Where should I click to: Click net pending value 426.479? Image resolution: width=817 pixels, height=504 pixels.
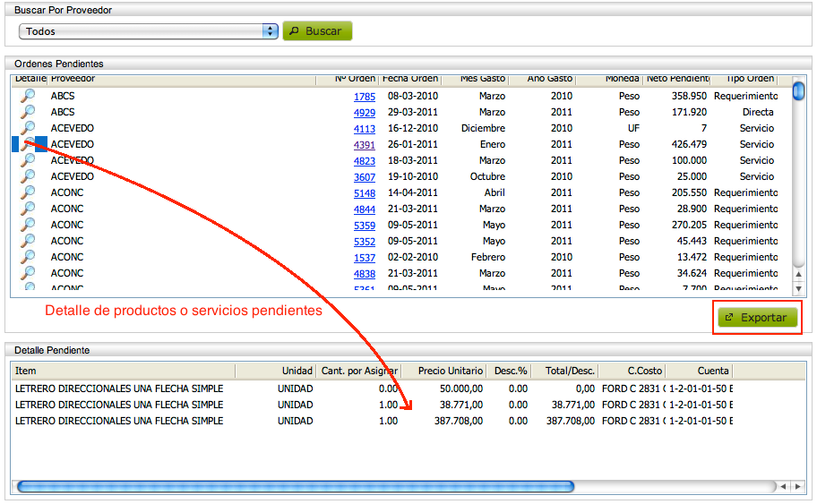(x=689, y=144)
